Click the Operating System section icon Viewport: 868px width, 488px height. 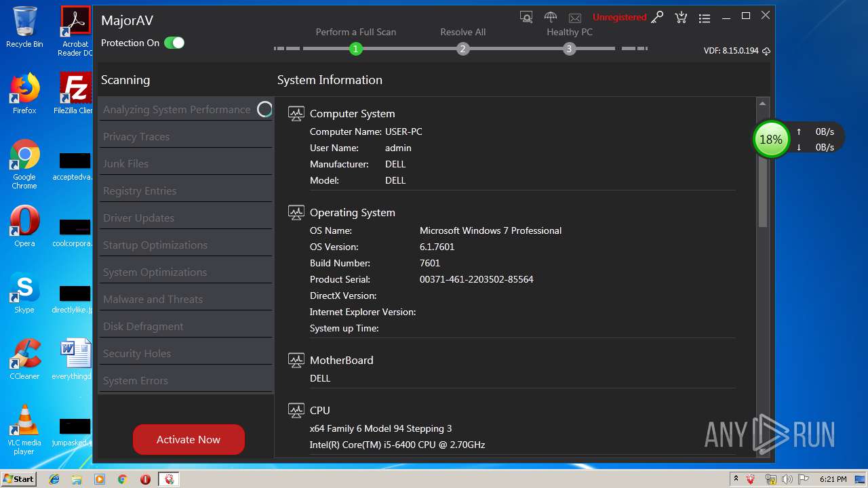(x=296, y=212)
